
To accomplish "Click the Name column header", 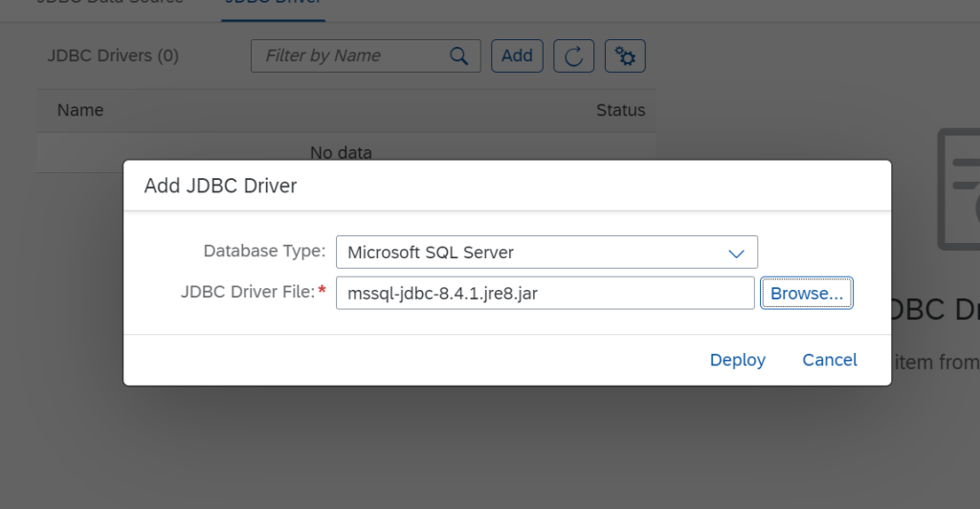I will tap(80, 110).
